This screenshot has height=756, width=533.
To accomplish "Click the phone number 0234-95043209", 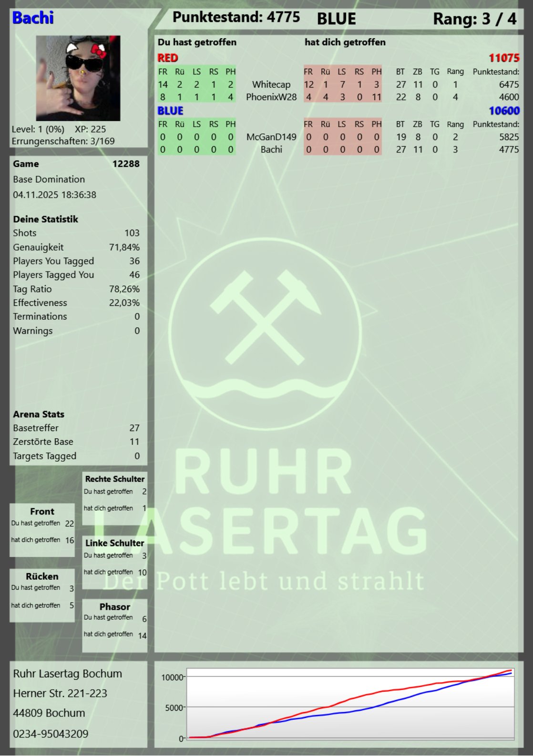I will (51, 734).
